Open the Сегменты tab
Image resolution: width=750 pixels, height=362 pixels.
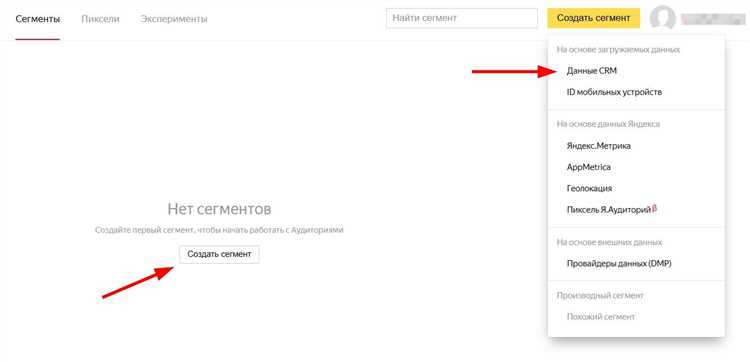pos(38,19)
